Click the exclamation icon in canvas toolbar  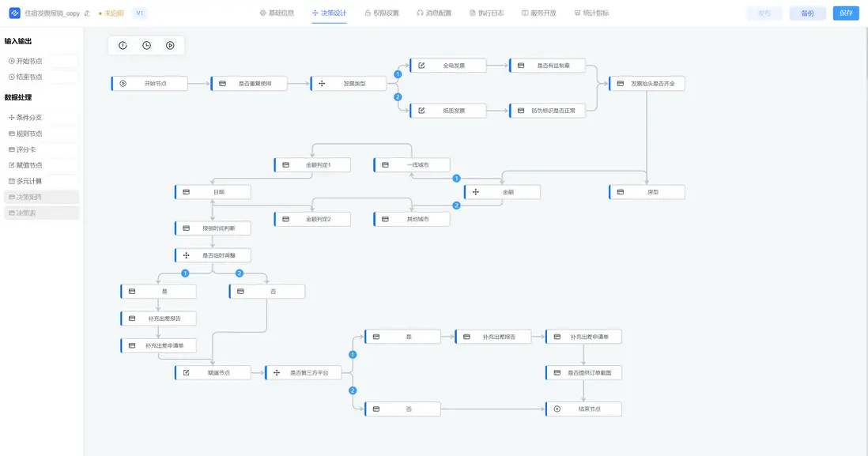(x=123, y=46)
